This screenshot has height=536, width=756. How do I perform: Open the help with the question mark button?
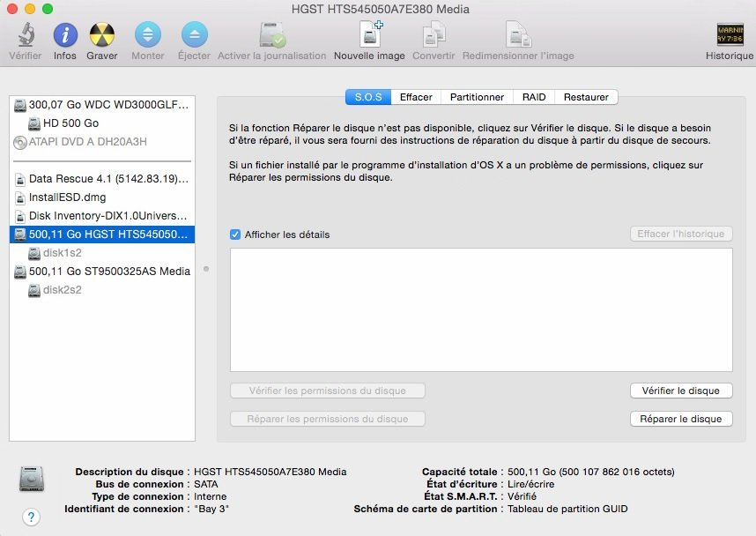pos(32,518)
